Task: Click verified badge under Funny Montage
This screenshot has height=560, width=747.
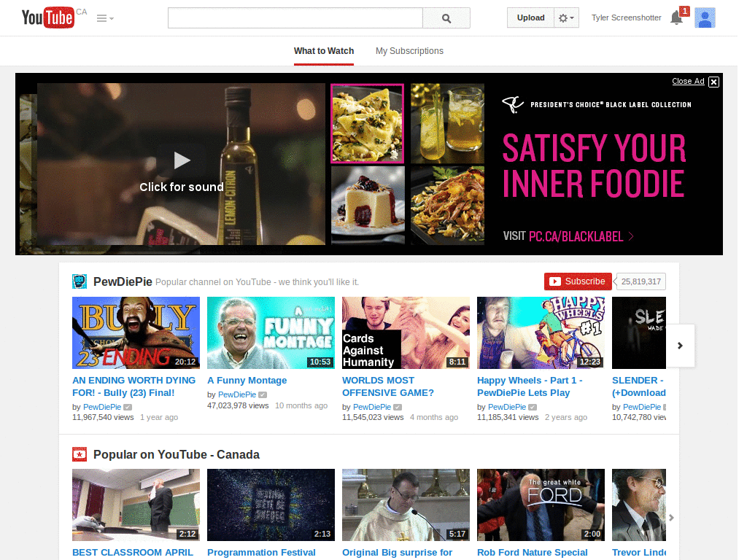Action: pos(263,394)
